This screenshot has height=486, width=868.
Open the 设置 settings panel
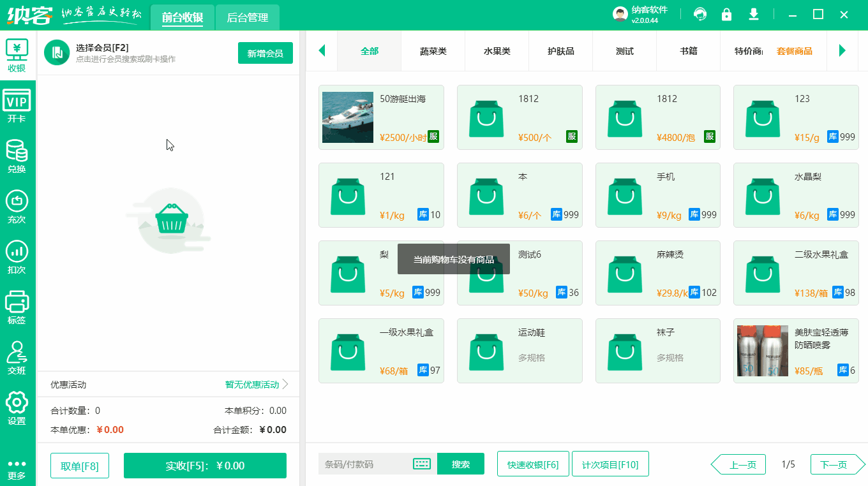tap(17, 408)
